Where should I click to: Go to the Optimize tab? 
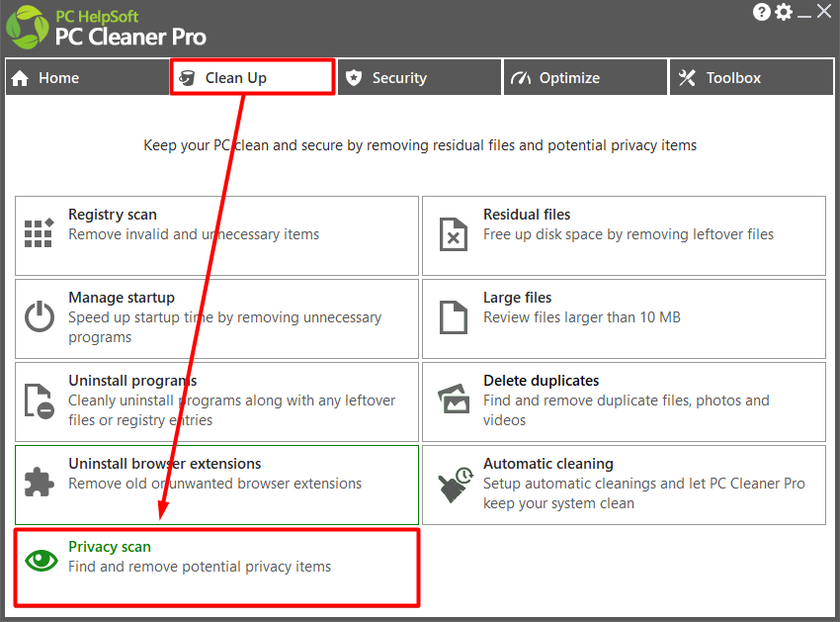(x=586, y=78)
